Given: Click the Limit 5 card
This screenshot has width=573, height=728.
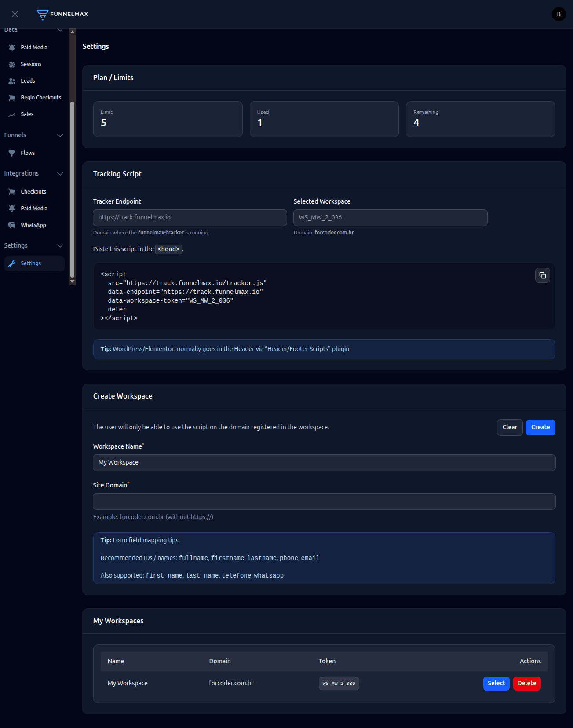Looking at the screenshot, I should pos(168,119).
